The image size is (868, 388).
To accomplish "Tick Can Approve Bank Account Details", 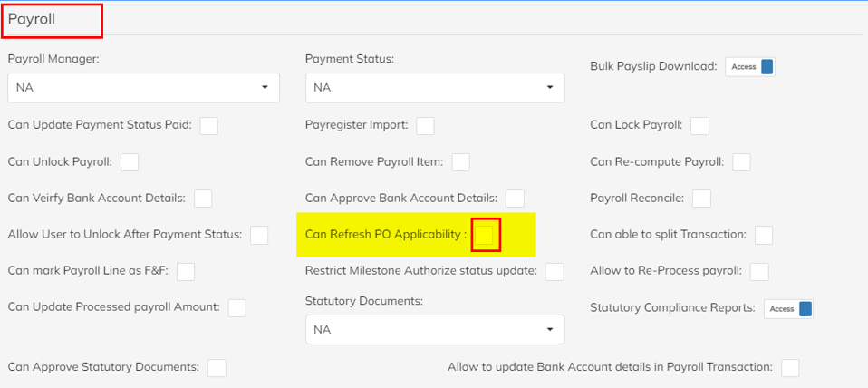I will 515,199.
